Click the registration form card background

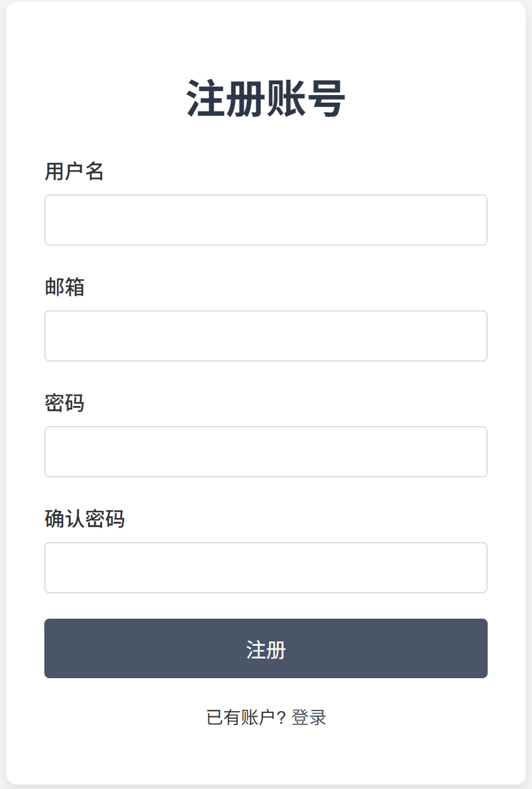pyautogui.click(x=266, y=38)
